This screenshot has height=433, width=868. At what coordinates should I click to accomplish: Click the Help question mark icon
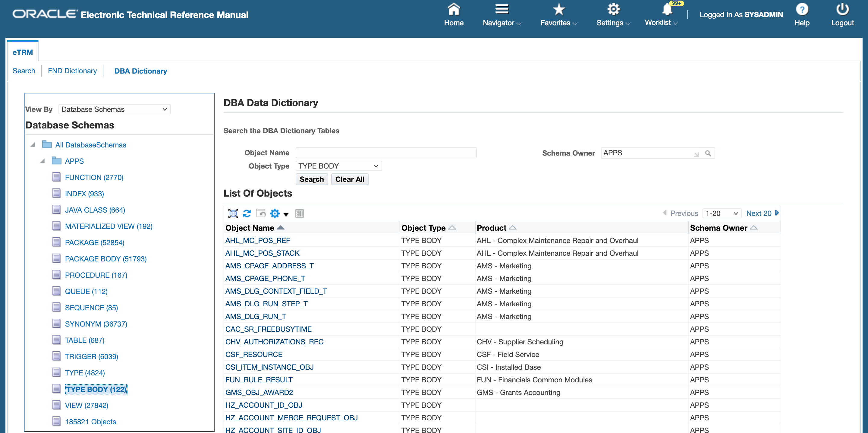[x=802, y=9]
